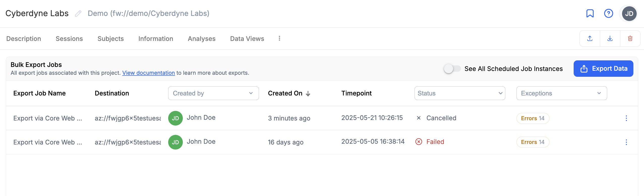Toggle See All Scheduled Job Instances switch

[x=452, y=69]
